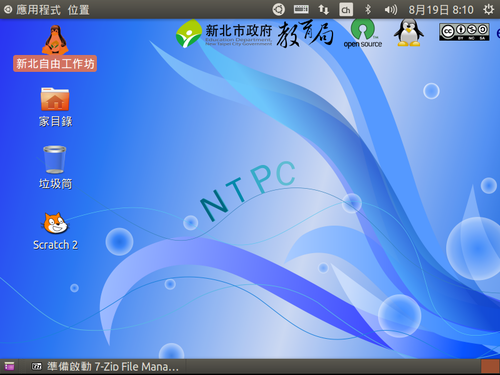
Task: Click the Ubuntu logo indicator in top panel
Action: coord(279,10)
